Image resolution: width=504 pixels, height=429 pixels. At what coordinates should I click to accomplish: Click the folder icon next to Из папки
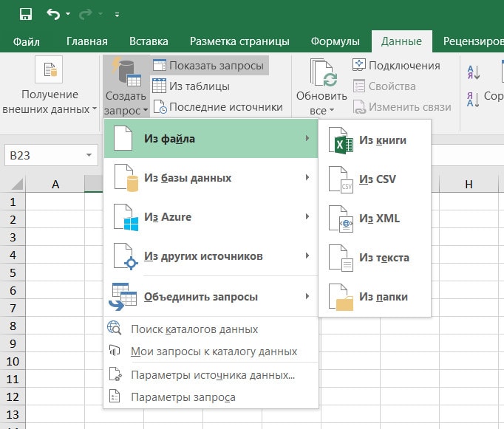click(x=341, y=298)
